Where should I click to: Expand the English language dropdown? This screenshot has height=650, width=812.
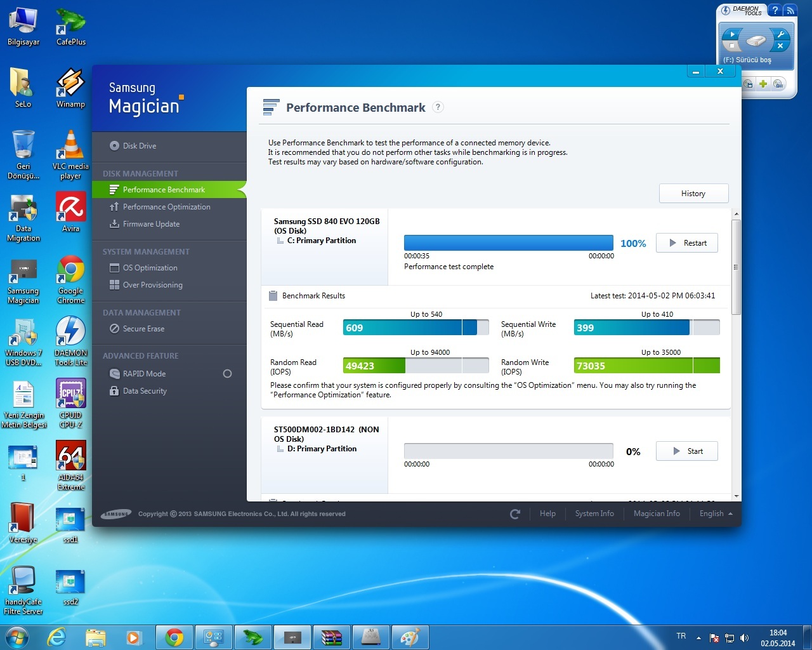(716, 514)
